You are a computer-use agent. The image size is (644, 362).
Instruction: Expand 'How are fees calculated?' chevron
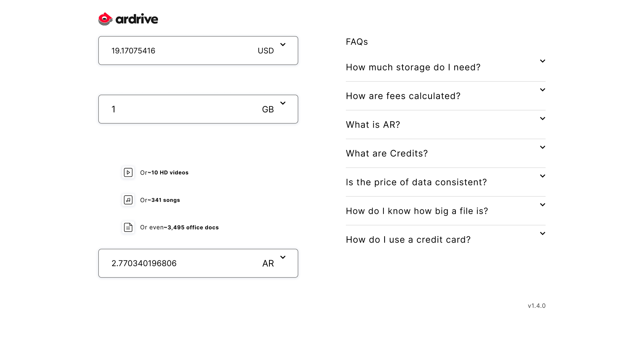[x=543, y=90]
